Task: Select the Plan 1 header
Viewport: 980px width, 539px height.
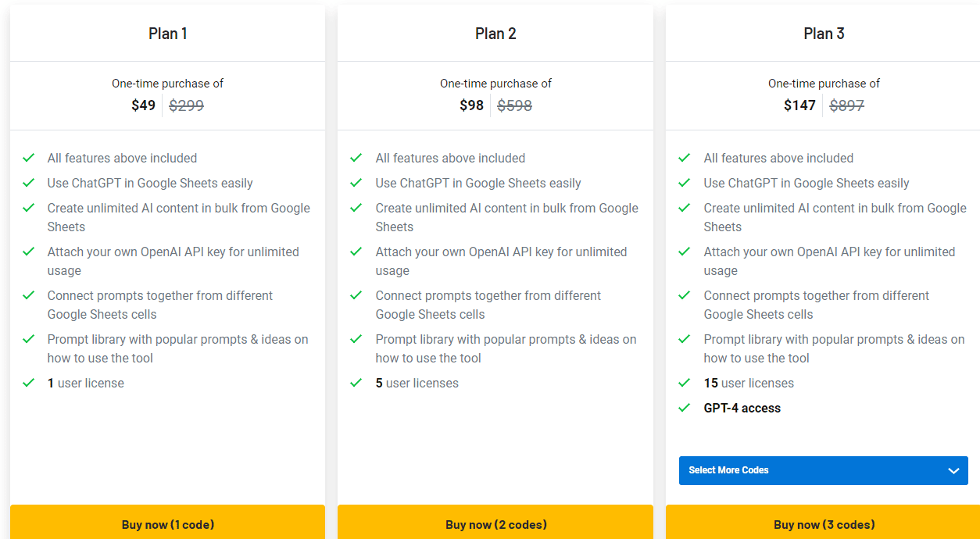Action: (167, 33)
